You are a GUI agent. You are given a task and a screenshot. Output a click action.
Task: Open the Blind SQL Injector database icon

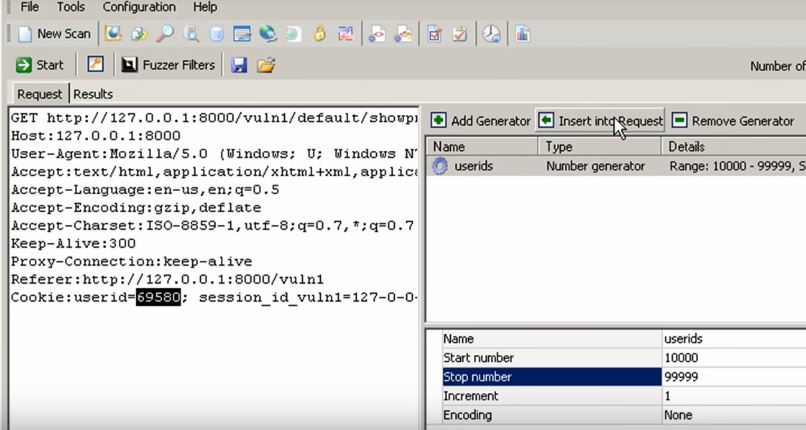[x=217, y=34]
